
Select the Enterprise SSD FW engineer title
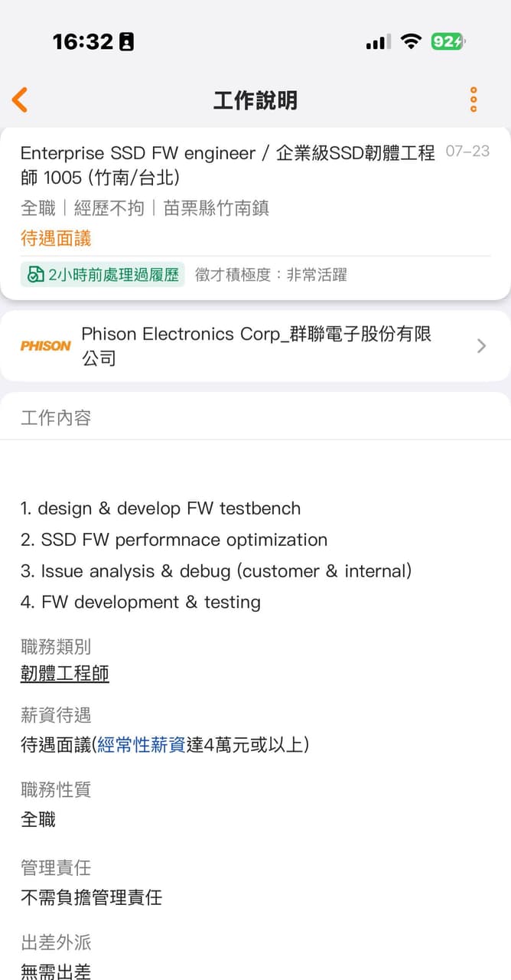coord(228,165)
